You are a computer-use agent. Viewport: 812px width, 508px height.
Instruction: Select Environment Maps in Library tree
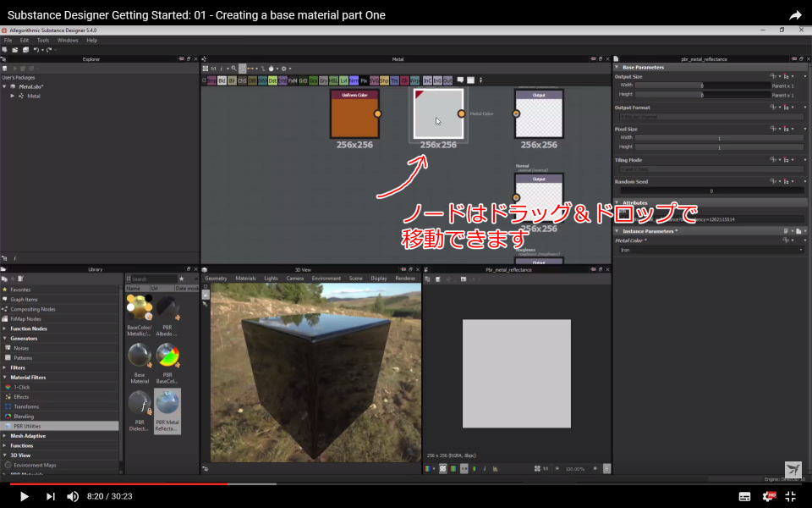click(59, 465)
